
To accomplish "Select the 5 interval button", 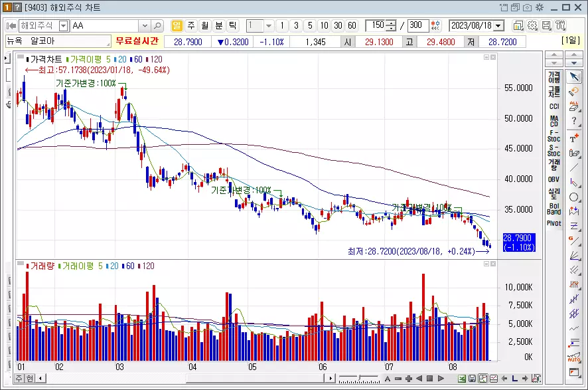I will tap(310, 25).
